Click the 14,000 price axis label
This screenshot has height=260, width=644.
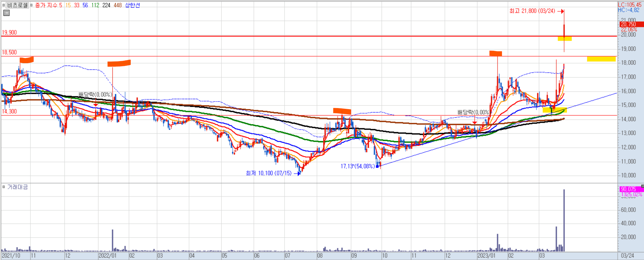coord(628,119)
